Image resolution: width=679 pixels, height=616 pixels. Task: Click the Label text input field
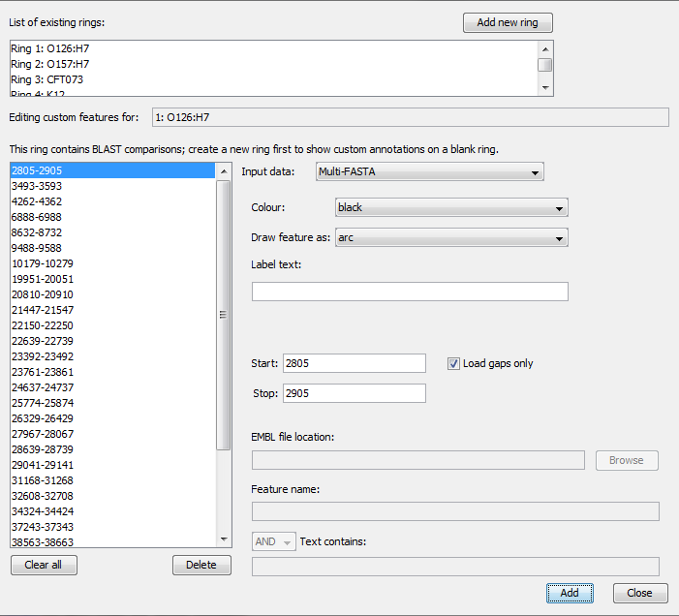click(410, 292)
